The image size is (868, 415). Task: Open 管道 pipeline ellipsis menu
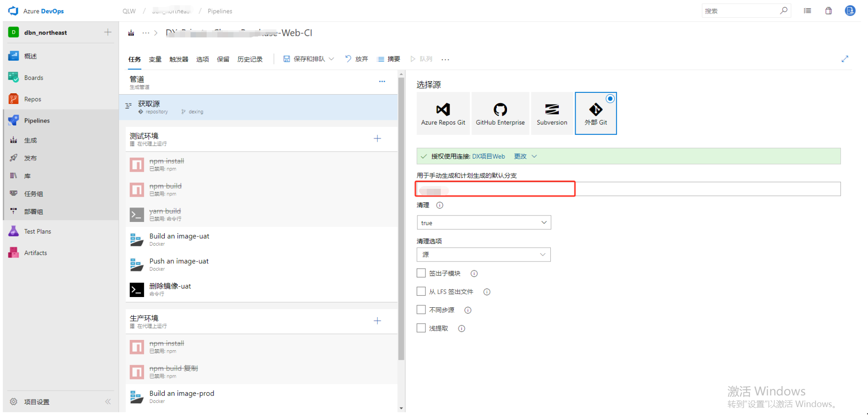382,81
